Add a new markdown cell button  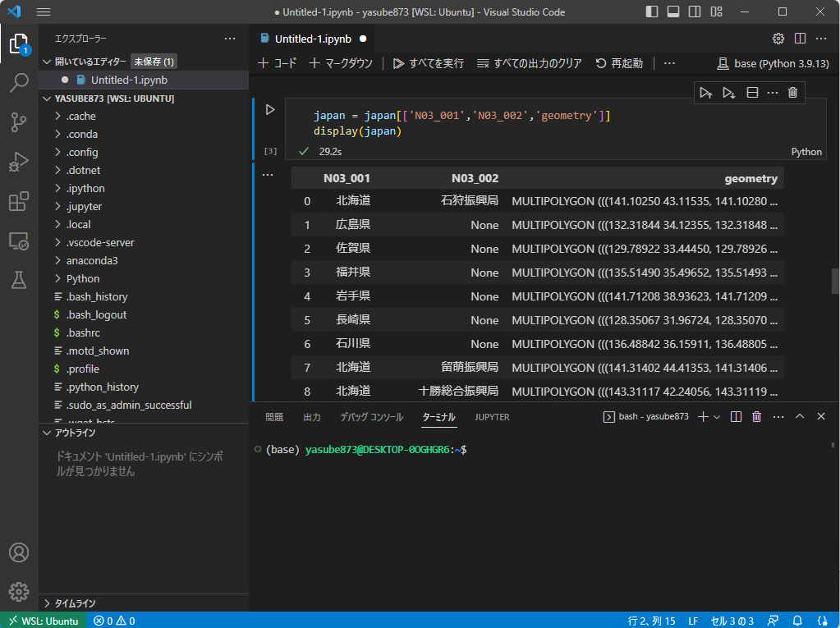pos(341,63)
